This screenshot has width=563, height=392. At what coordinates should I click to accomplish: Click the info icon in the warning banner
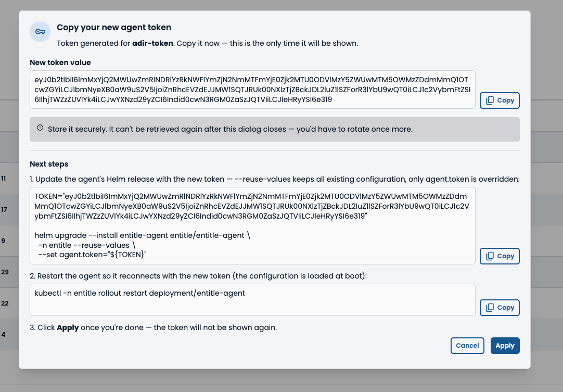pyautogui.click(x=40, y=128)
